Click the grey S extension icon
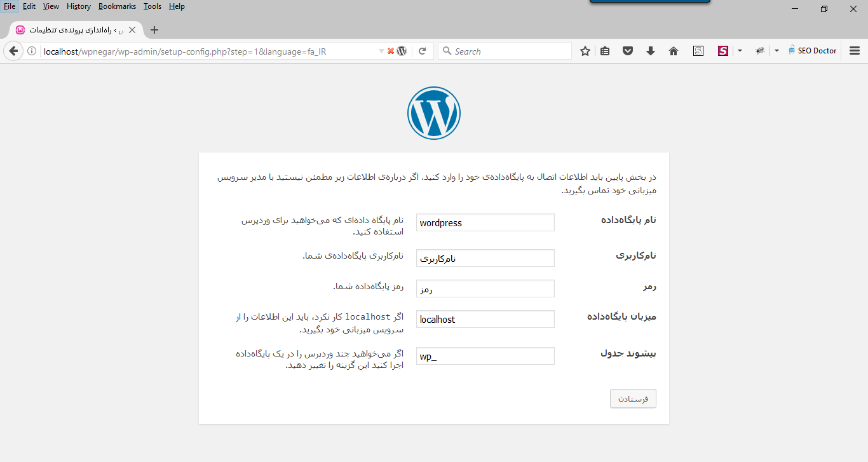This screenshot has width=868, height=462. [x=698, y=51]
